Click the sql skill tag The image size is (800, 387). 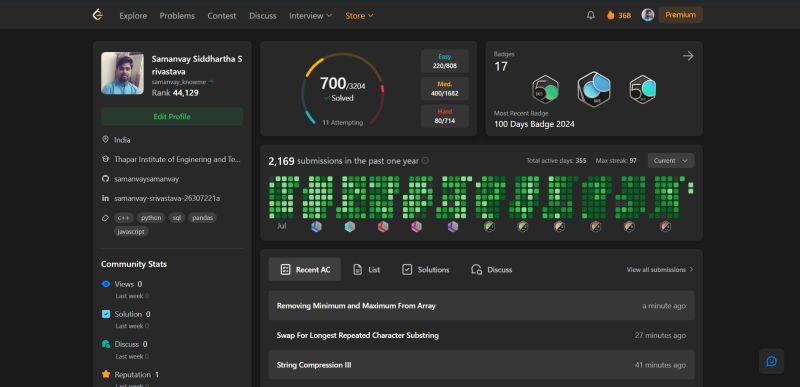(177, 218)
